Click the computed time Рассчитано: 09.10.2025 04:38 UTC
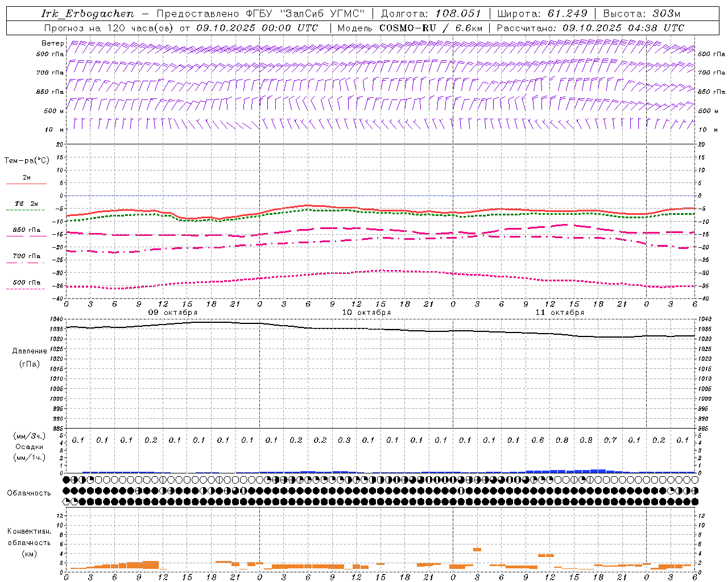The width and height of the screenshot is (728, 582). 590,28
